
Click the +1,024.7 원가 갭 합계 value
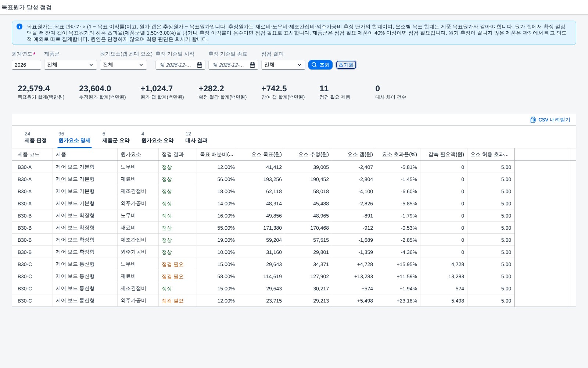point(157,89)
